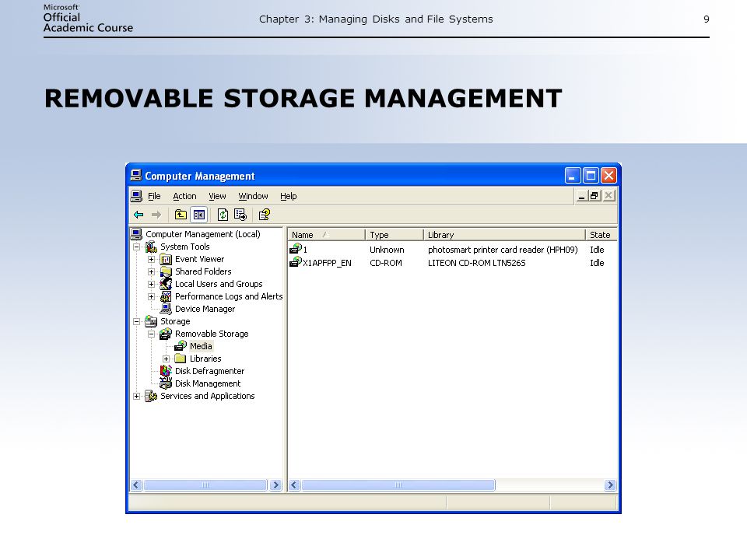747x560 pixels.
Task: Minimize the inner console window
Action: coord(581,196)
